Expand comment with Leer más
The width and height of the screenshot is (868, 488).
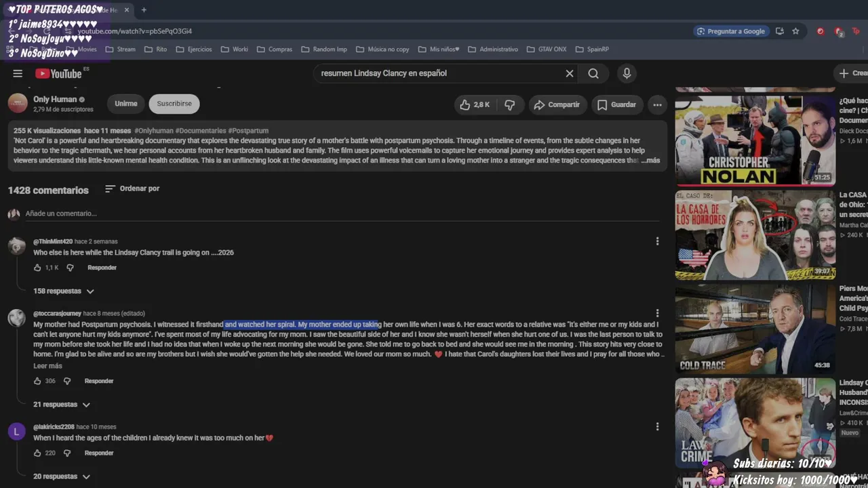[47, 366]
